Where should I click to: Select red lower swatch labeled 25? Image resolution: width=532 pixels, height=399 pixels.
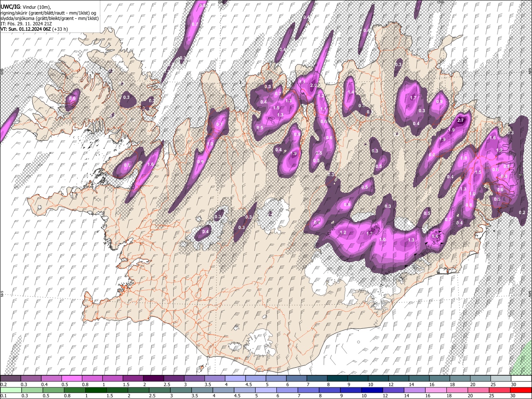coord(499,390)
